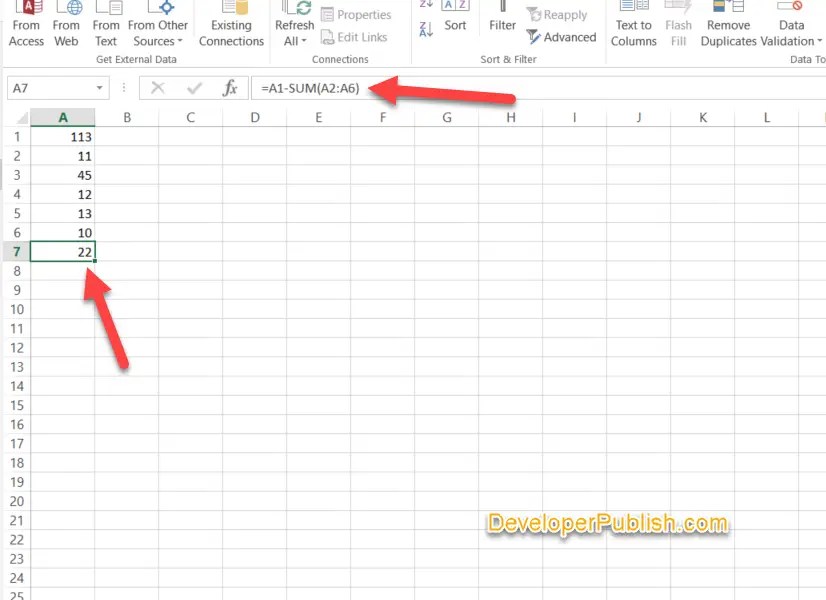This screenshot has width=826, height=600.
Task: Click From Access in Get External Data
Action: pos(26,24)
